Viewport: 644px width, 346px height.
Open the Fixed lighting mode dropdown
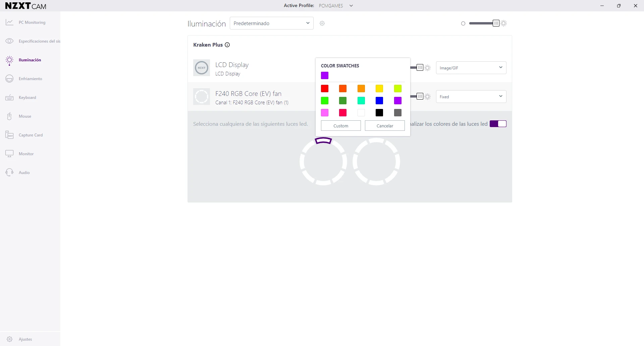click(471, 97)
